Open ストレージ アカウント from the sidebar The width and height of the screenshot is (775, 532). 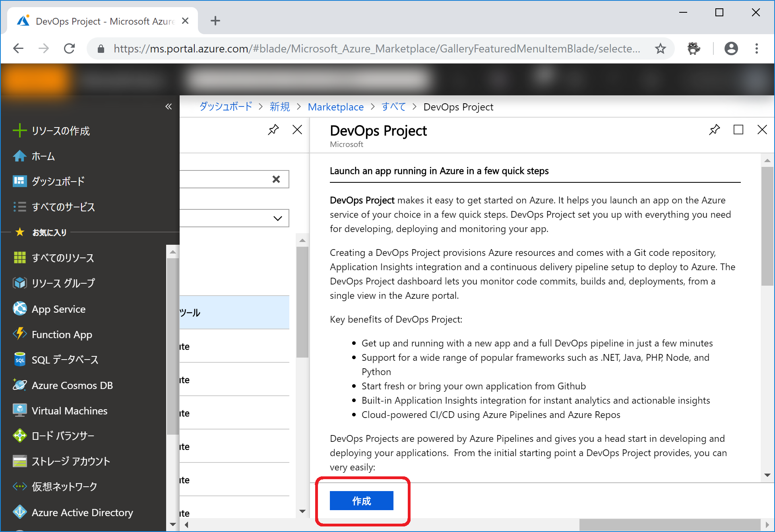click(70, 461)
